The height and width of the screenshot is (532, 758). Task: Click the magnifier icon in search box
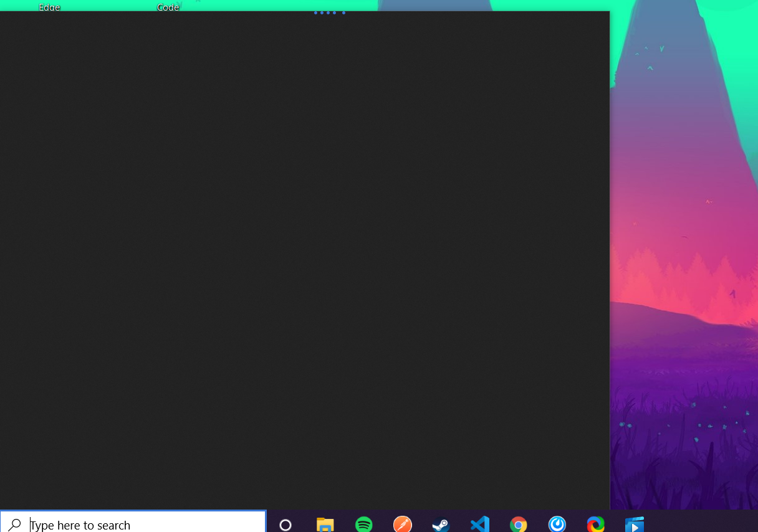tap(14, 525)
